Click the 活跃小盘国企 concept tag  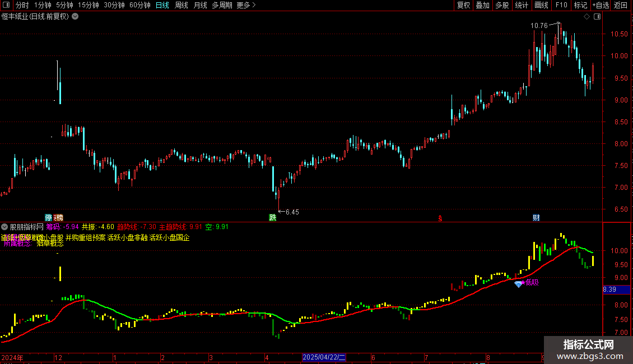[169, 237]
